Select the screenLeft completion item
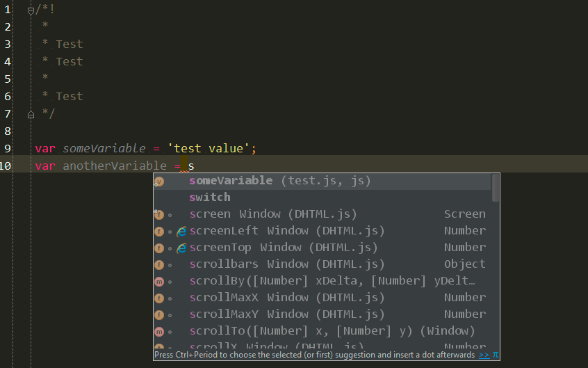588x368 pixels. point(322,231)
